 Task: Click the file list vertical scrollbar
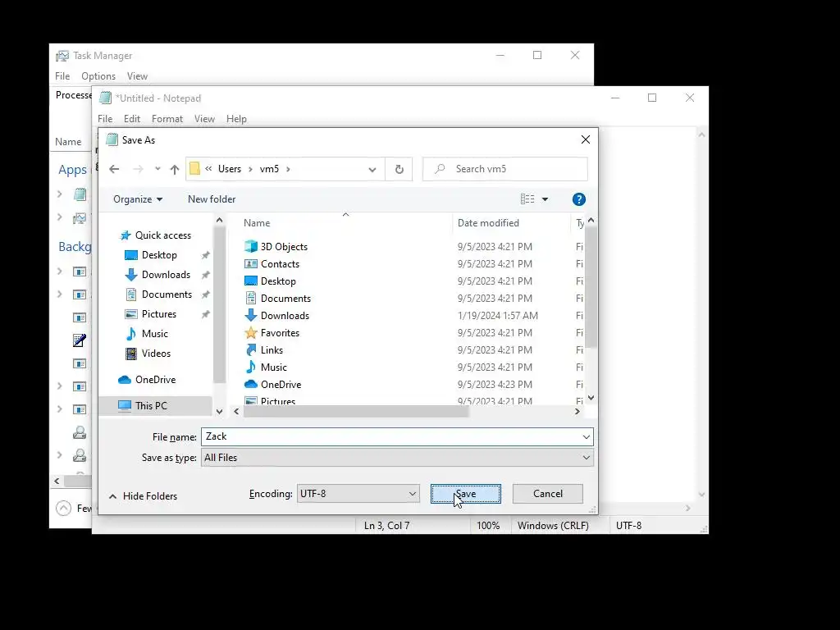[x=591, y=286]
